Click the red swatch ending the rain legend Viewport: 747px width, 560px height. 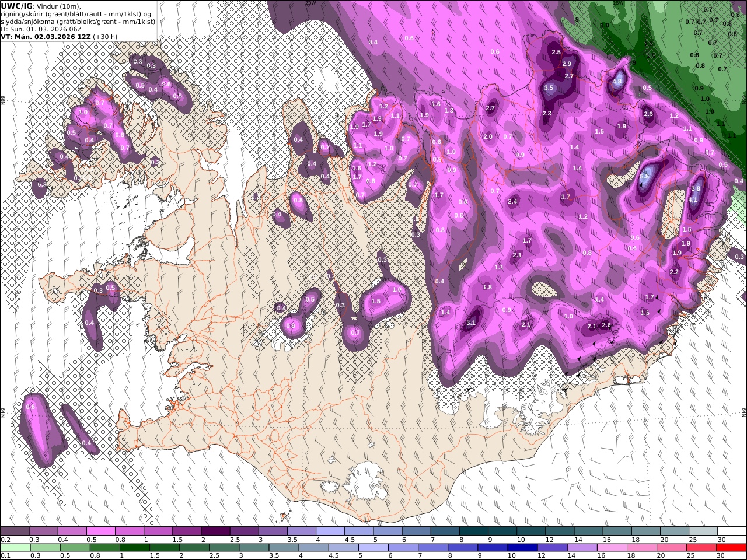pyautogui.click(x=731, y=548)
